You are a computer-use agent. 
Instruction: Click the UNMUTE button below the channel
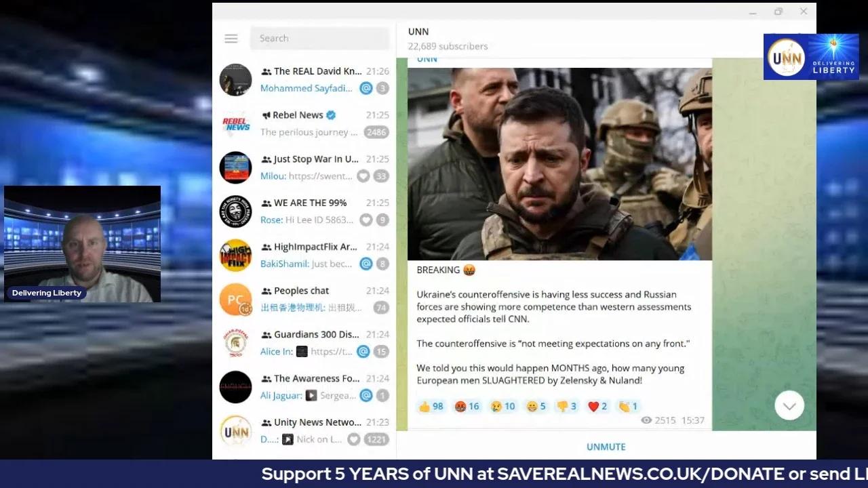[606, 446]
